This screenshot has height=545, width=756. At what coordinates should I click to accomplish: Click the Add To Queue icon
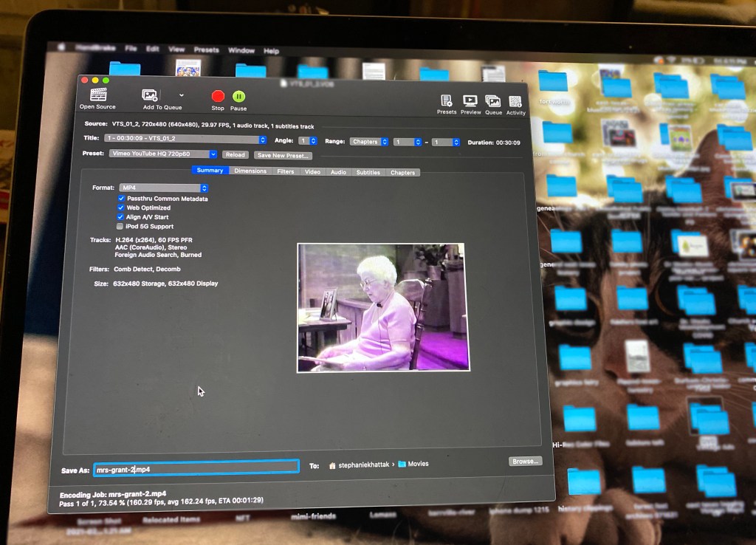[x=151, y=95]
